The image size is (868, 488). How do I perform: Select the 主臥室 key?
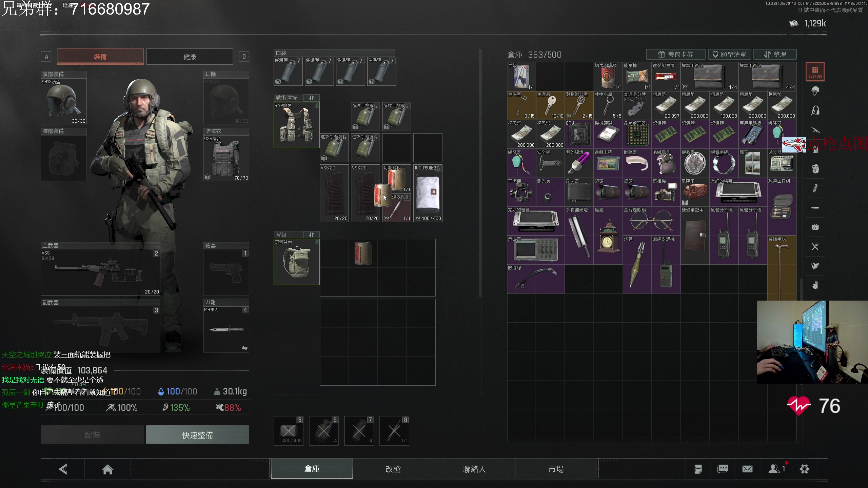[521, 105]
